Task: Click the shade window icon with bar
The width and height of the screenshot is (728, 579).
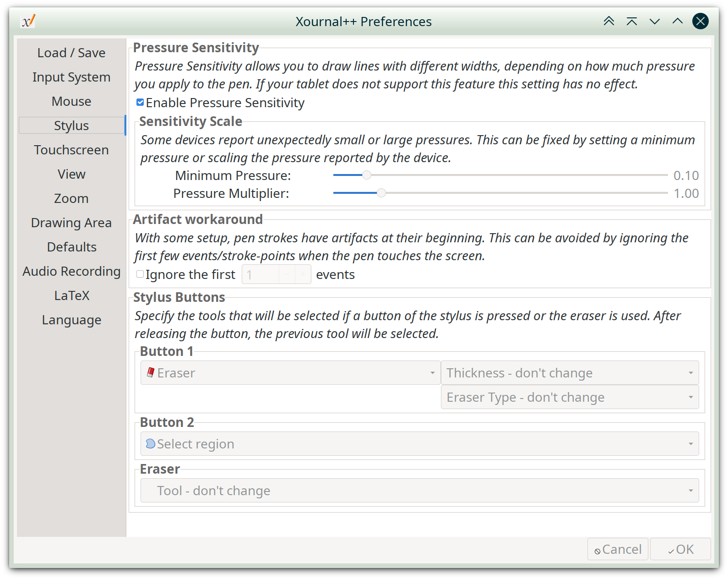Action: [632, 21]
